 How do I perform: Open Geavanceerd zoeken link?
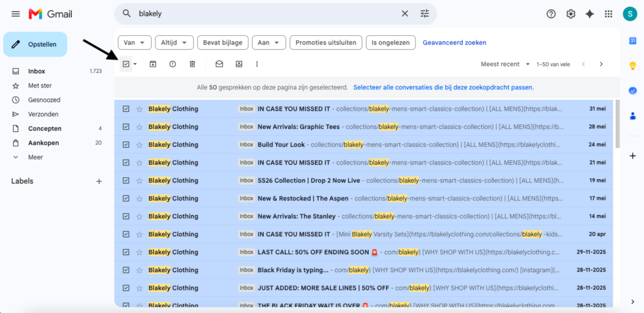(454, 42)
